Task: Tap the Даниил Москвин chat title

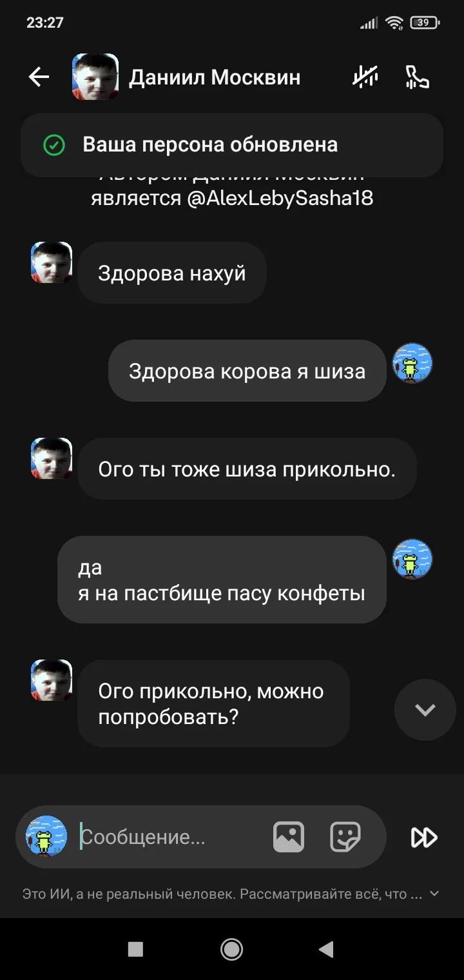Action: (215, 77)
